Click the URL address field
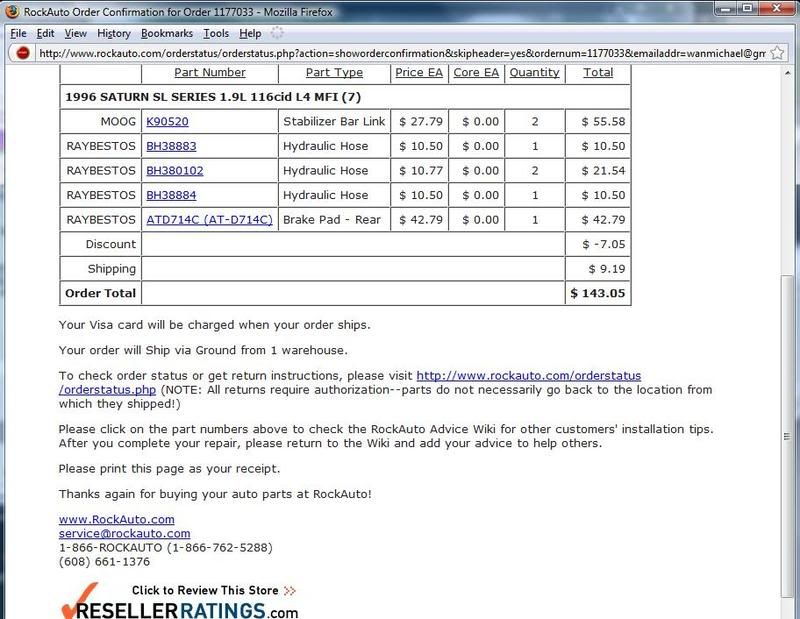Viewport: 800px width, 619px height. tap(402, 53)
